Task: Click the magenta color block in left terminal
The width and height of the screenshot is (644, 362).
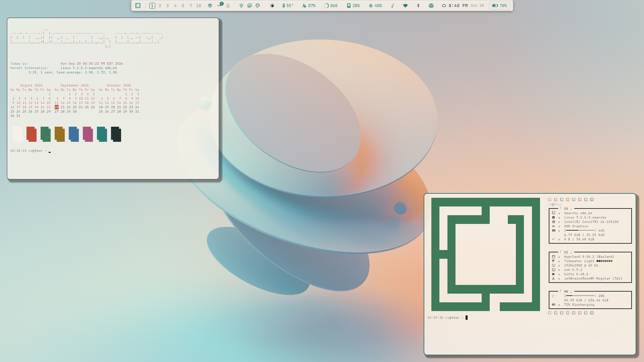Action: (88, 134)
